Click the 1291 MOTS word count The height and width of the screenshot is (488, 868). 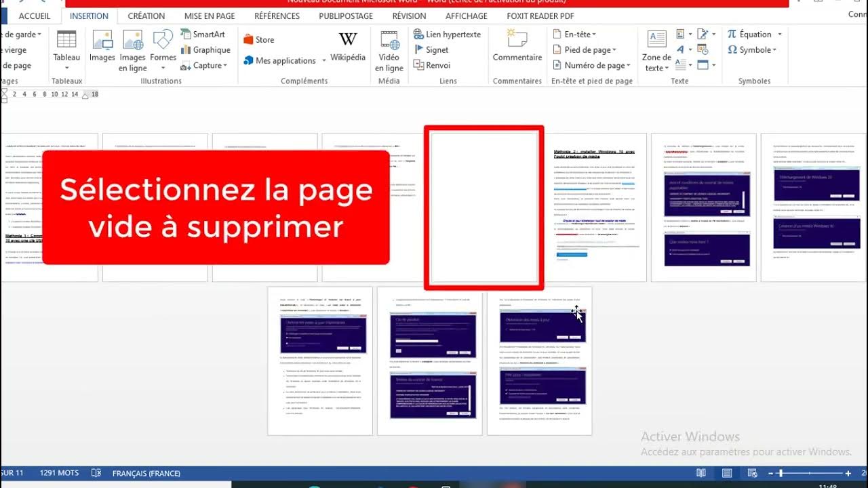coord(59,473)
